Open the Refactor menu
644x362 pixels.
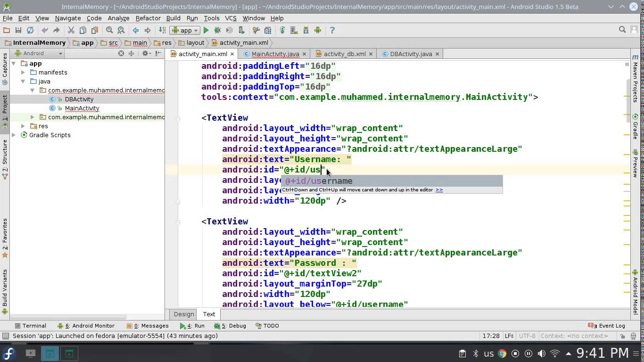148,18
